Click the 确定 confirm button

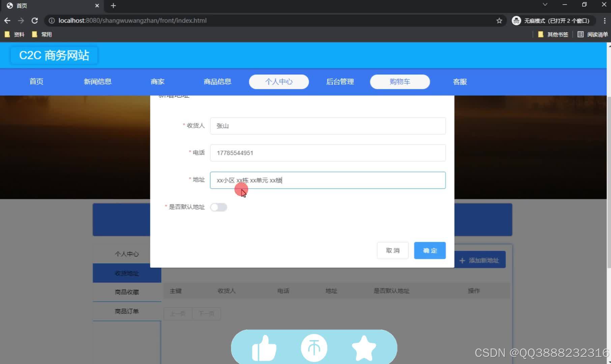[x=430, y=250]
